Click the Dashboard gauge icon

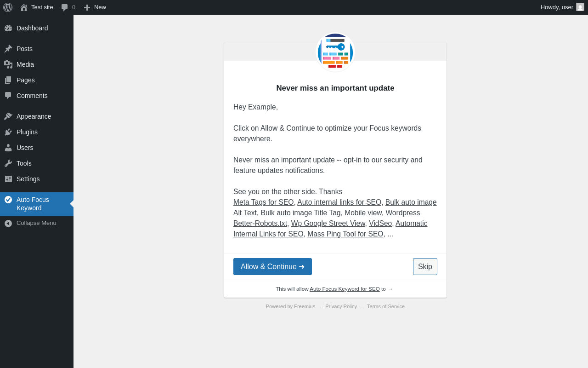(8, 28)
